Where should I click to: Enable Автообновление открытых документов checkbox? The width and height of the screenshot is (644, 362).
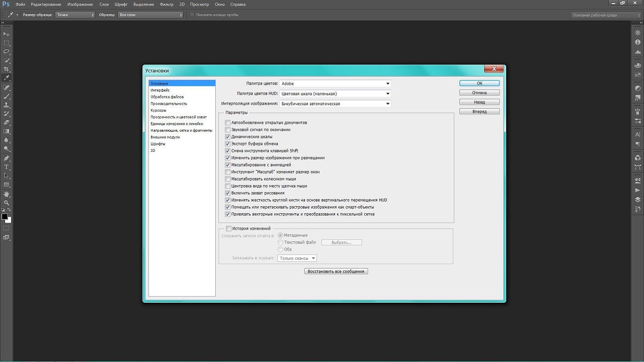coord(228,123)
